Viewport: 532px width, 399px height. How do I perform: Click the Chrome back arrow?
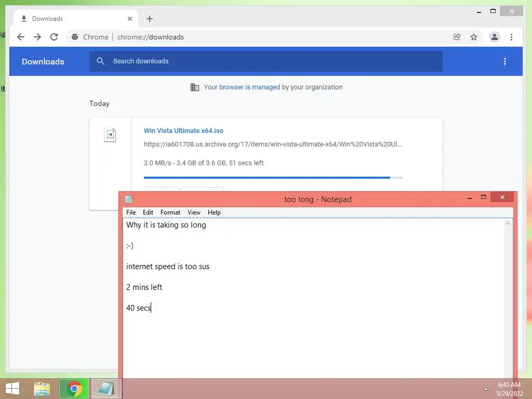[x=21, y=37]
